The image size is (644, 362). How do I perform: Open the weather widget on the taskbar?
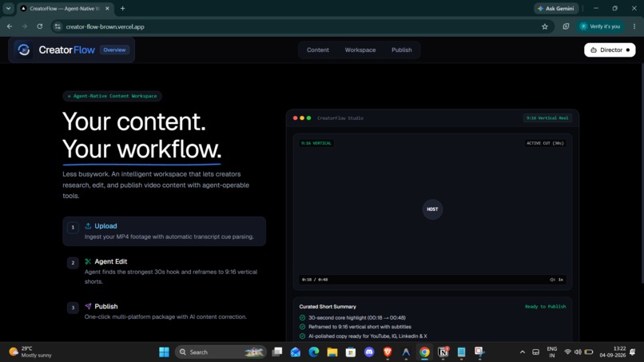31,352
